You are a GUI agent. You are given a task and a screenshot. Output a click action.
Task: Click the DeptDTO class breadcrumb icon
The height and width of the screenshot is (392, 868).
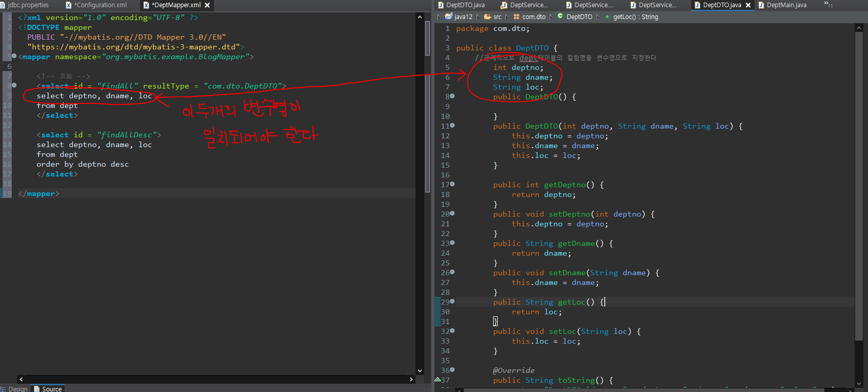560,16
